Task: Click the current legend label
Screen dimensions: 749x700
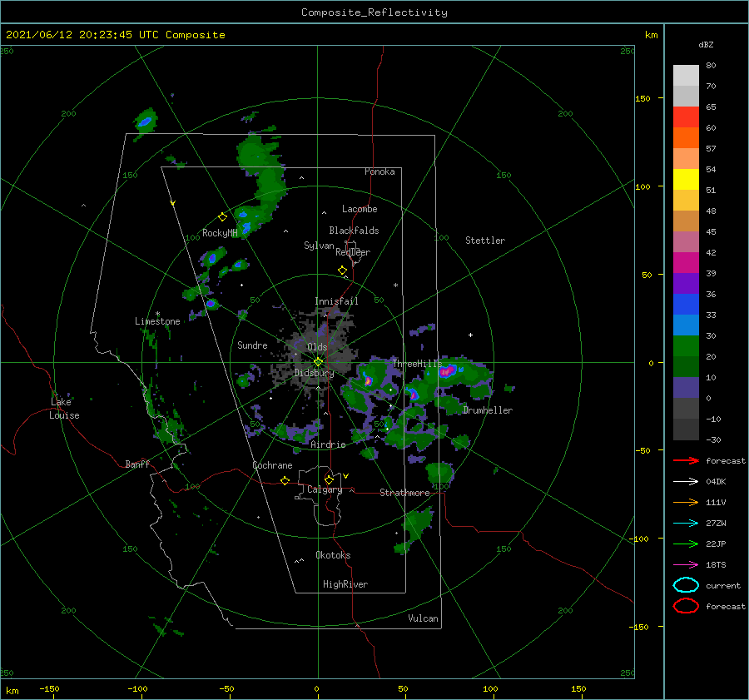Action: pos(722,586)
